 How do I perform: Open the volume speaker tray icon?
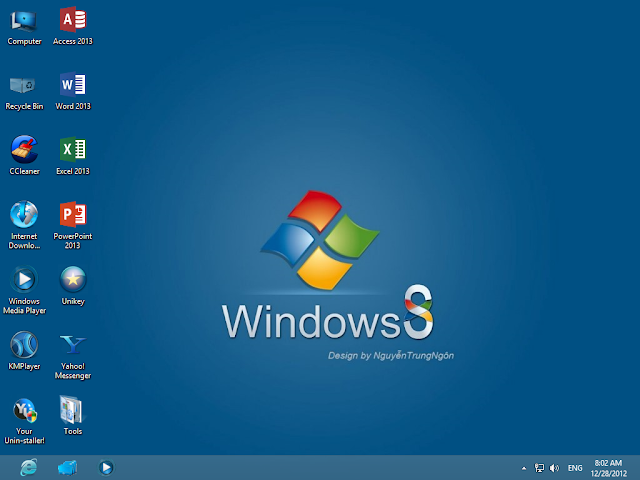[x=554, y=468]
